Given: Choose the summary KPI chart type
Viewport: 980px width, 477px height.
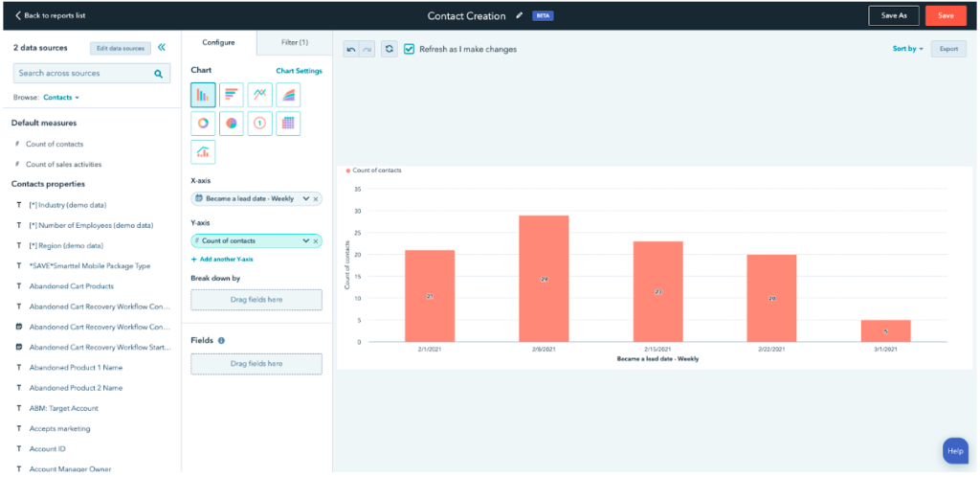Looking at the screenshot, I should click(x=259, y=124).
